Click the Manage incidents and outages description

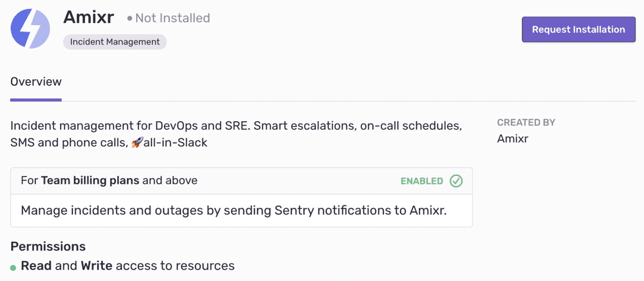click(x=234, y=210)
